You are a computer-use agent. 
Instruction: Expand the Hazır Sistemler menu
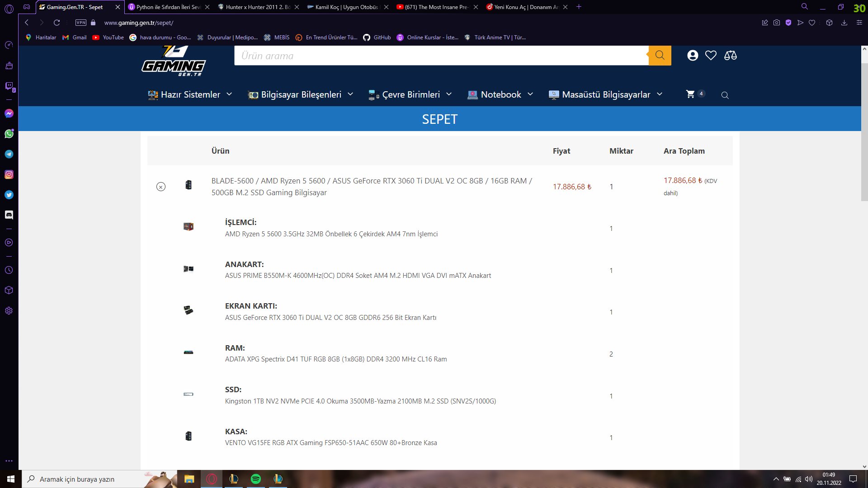(190, 94)
